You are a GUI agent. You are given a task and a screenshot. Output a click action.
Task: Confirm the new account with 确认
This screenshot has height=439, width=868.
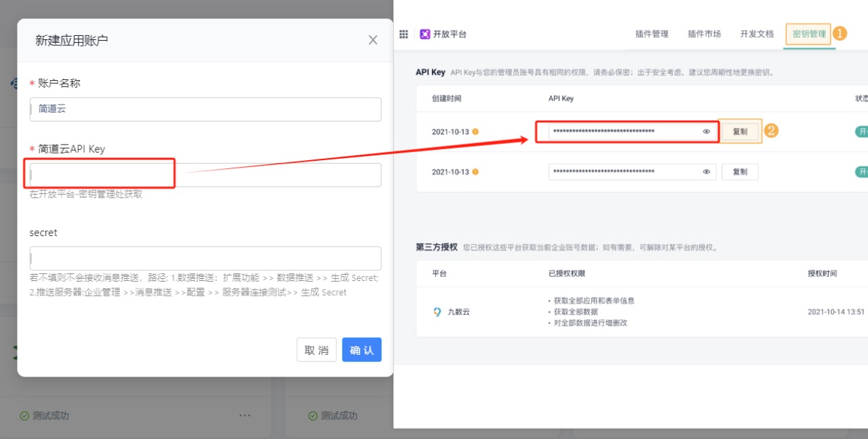(361, 350)
